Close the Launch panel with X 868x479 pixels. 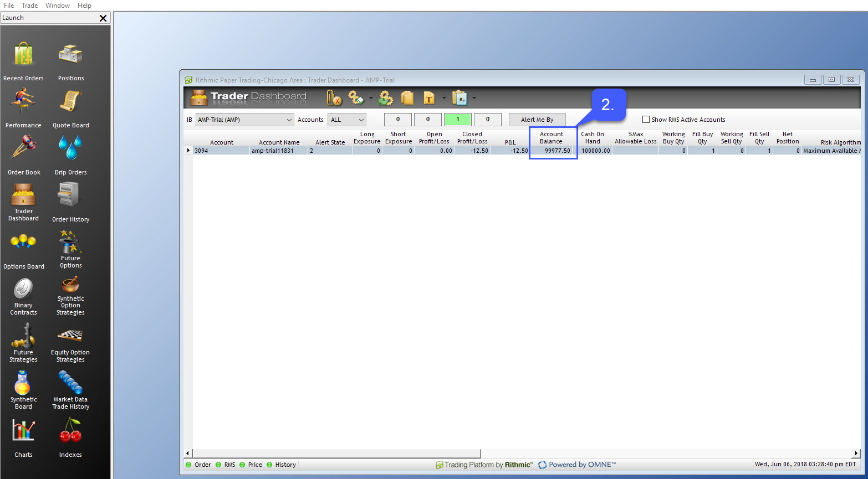(x=103, y=18)
